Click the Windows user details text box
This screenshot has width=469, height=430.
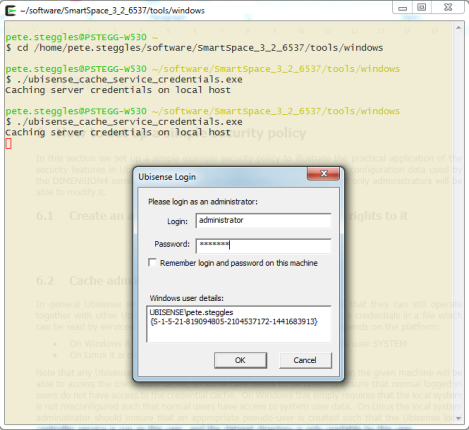coord(239,324)
